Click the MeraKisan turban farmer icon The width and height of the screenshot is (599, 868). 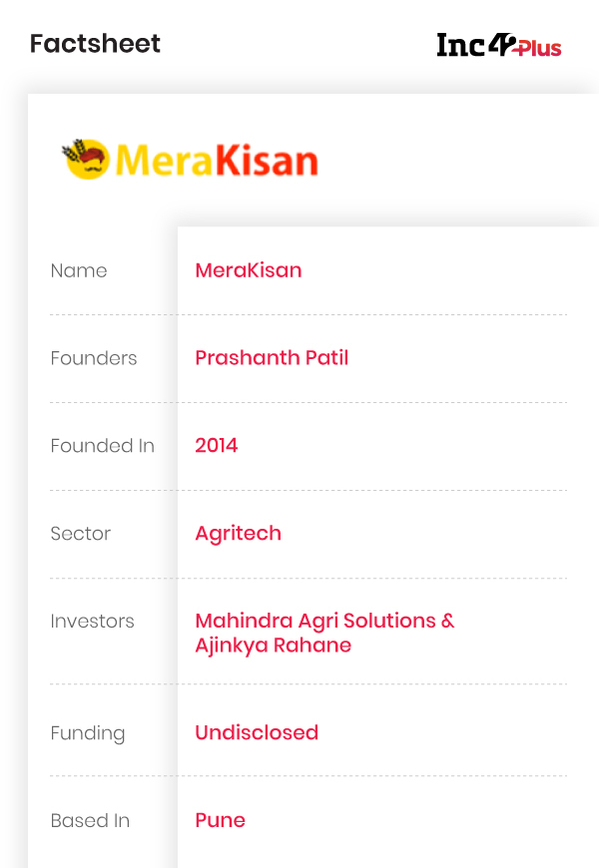(x=86, y=160)
